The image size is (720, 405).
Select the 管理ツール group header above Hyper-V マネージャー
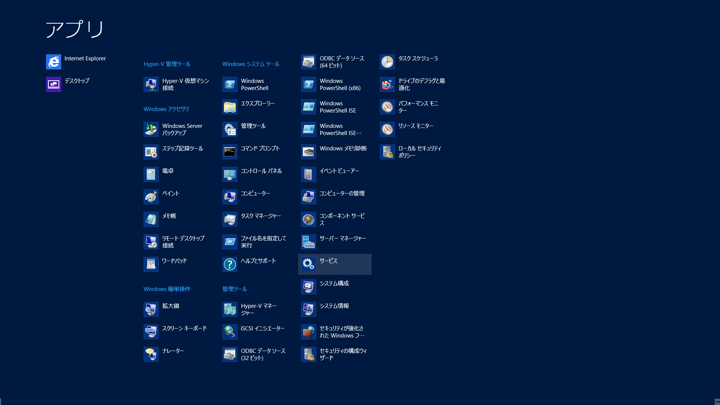click(x=235, y=289)
